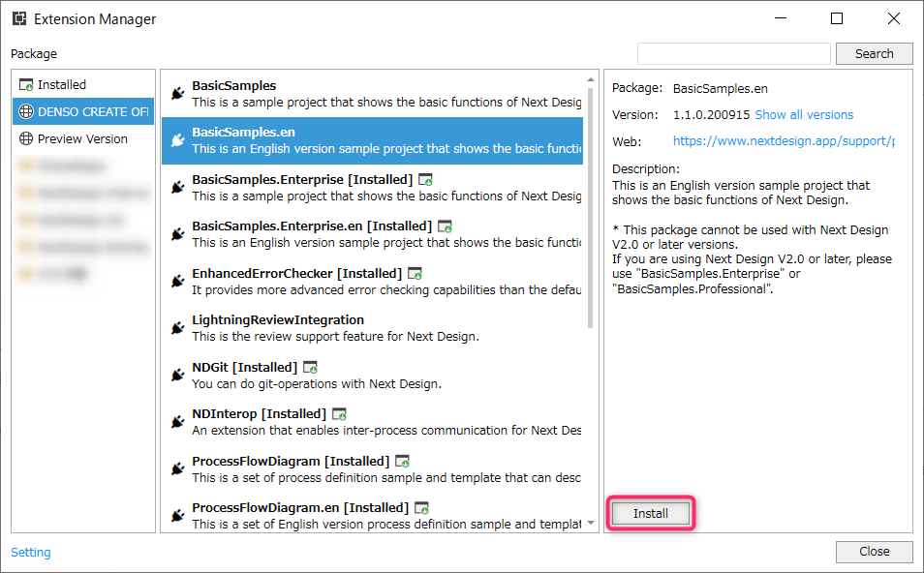Click plug icon of ProcessFlowDiagram.en

click(x=177, y=516)
